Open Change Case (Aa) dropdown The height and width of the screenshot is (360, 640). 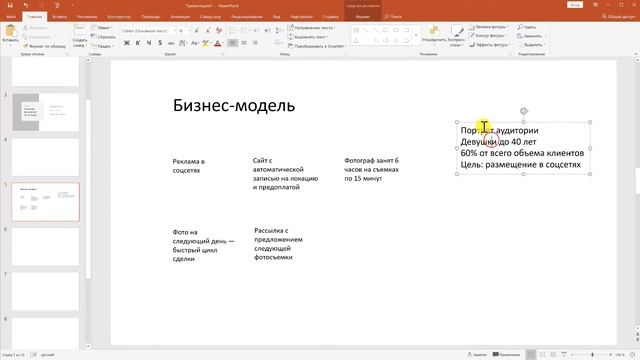pyautogui.click(x=195, y=43)
